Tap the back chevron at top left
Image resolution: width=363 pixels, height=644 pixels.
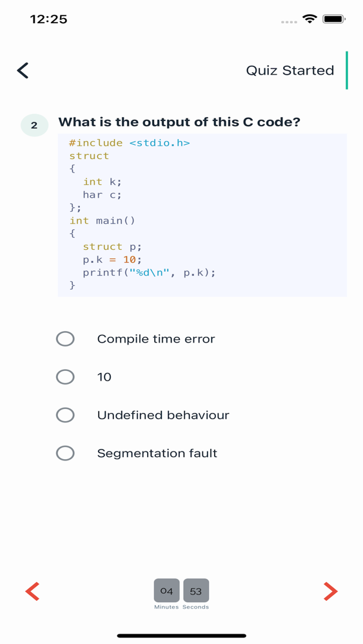[x=23, y=70]
